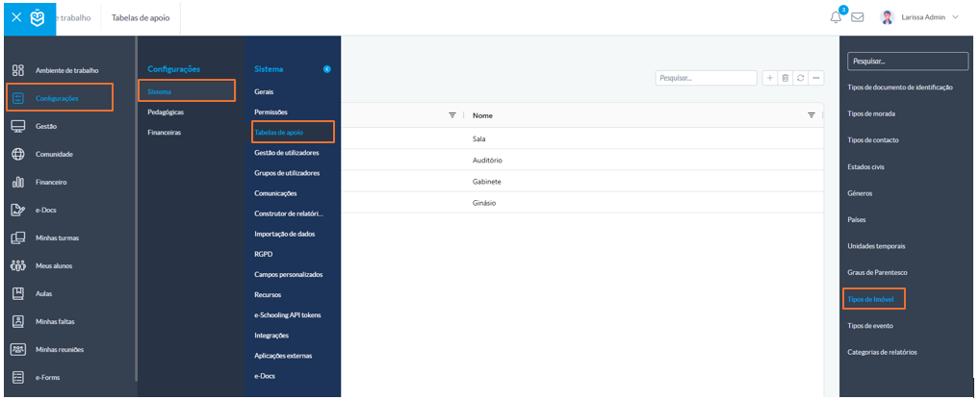Open e-Schooling API tokens
Viewport: 980px width, 400px height.
(x=288, y=315)
